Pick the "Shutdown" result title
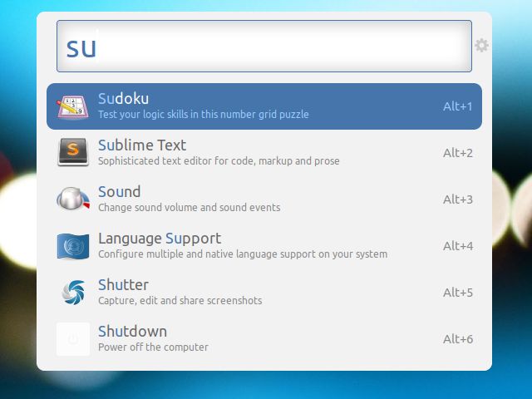Image resolution: width=532 pixels, height=399 pixels. click(133, 332)
